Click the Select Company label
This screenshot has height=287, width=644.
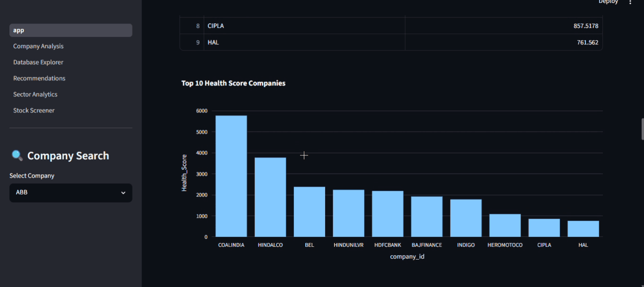pyautogui.click(x=32, y=176)
